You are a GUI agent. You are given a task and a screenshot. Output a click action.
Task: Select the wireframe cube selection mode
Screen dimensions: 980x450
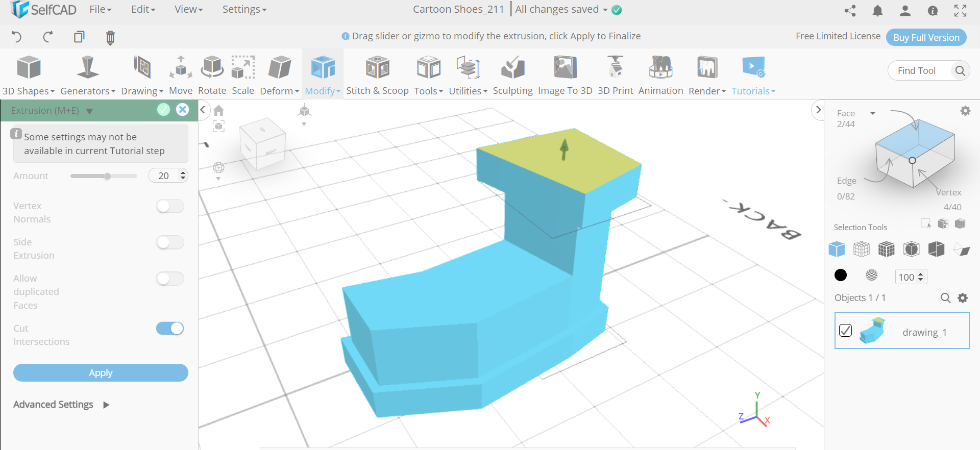862,249
